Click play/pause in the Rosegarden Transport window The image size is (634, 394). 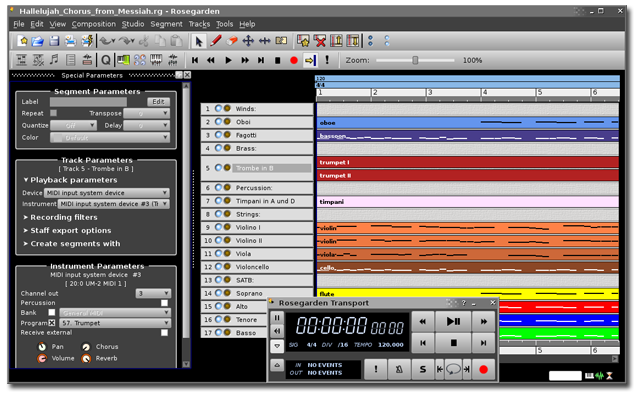(453, 322)
